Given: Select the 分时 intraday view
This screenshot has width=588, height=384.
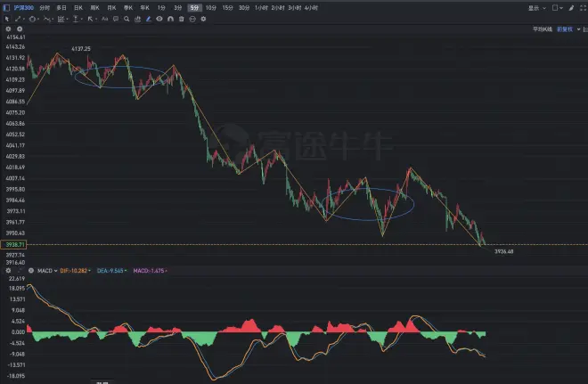Looking at the screenshot, I should (x=45, y=7).
